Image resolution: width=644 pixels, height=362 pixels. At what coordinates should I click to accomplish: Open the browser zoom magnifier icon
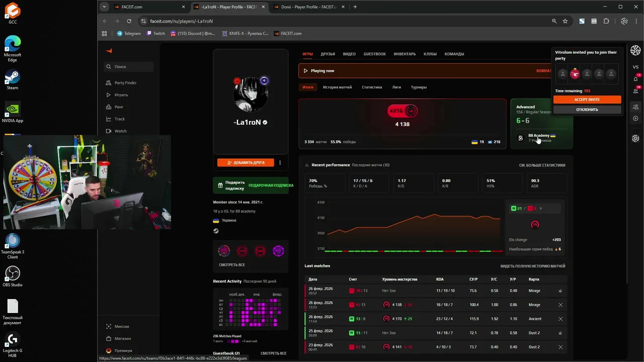tap(554, 21)
